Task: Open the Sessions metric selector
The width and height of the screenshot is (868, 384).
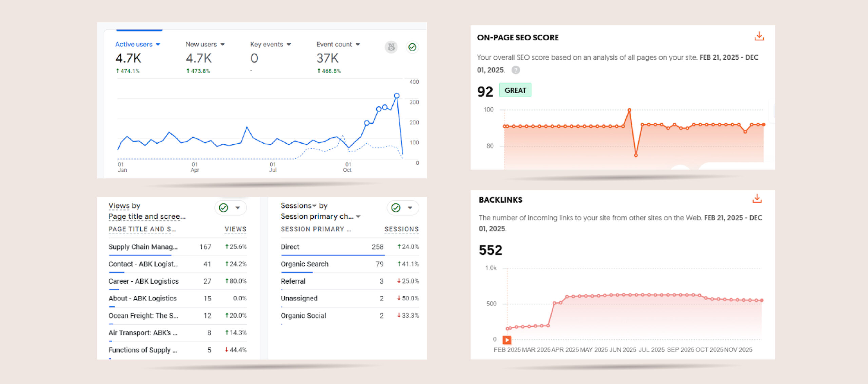Action: (314, 206)
